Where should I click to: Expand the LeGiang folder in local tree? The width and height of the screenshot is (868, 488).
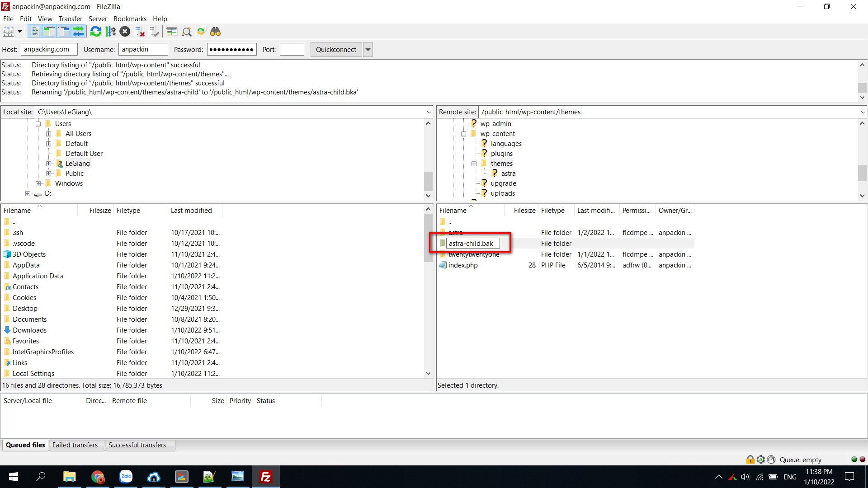point(49,164)
